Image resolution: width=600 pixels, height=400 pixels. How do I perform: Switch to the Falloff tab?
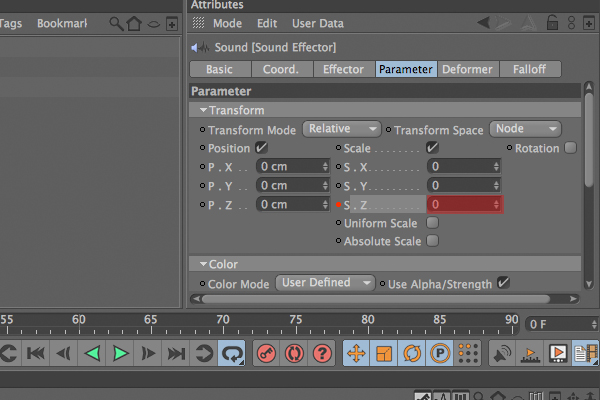tap(530, 69)
